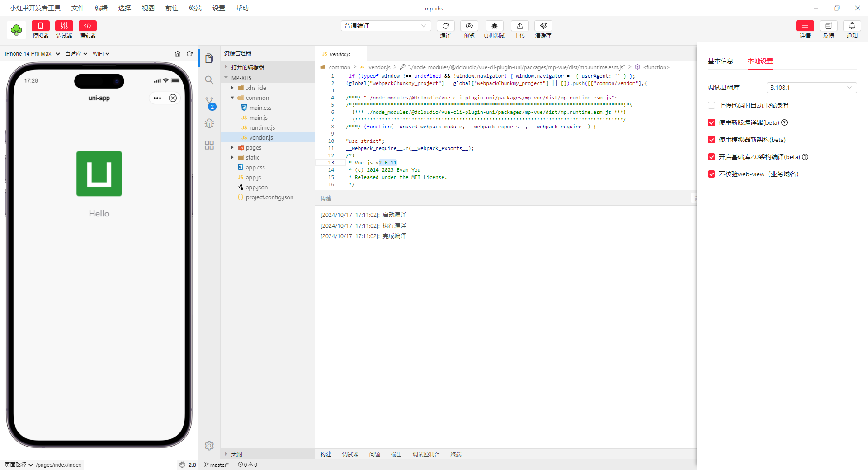Switch to 问题 bottom panel tab
This screenshot has width=868, height=470.
375,454
